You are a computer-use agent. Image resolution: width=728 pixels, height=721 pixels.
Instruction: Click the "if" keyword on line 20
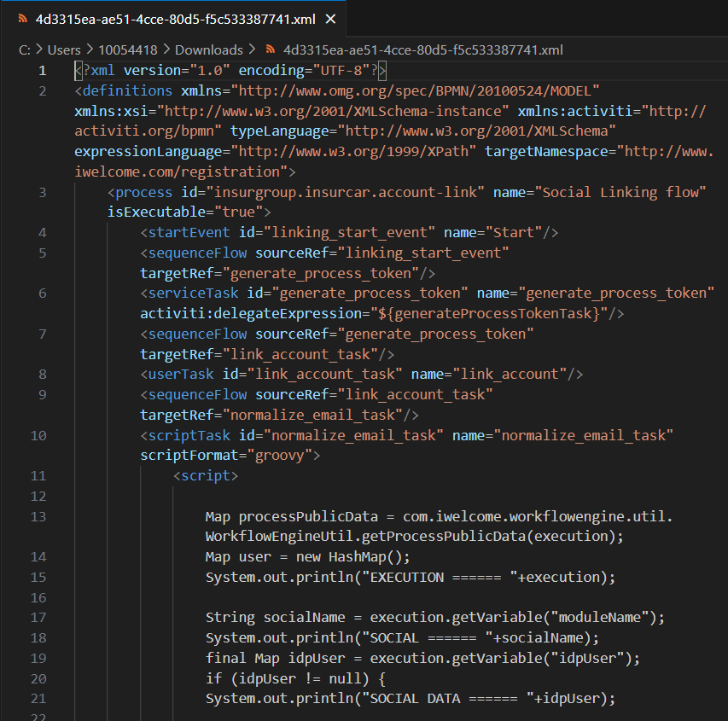[213, 678]
